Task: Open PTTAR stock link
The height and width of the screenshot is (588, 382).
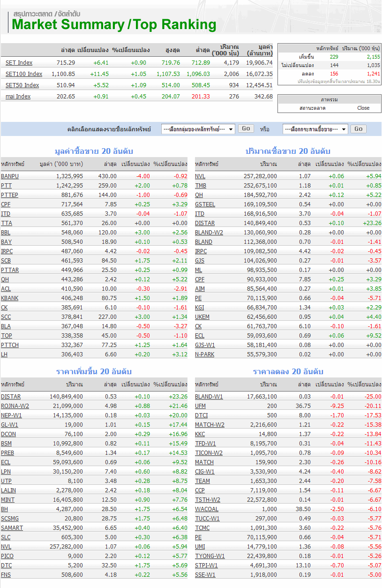Action: (10, 270)
